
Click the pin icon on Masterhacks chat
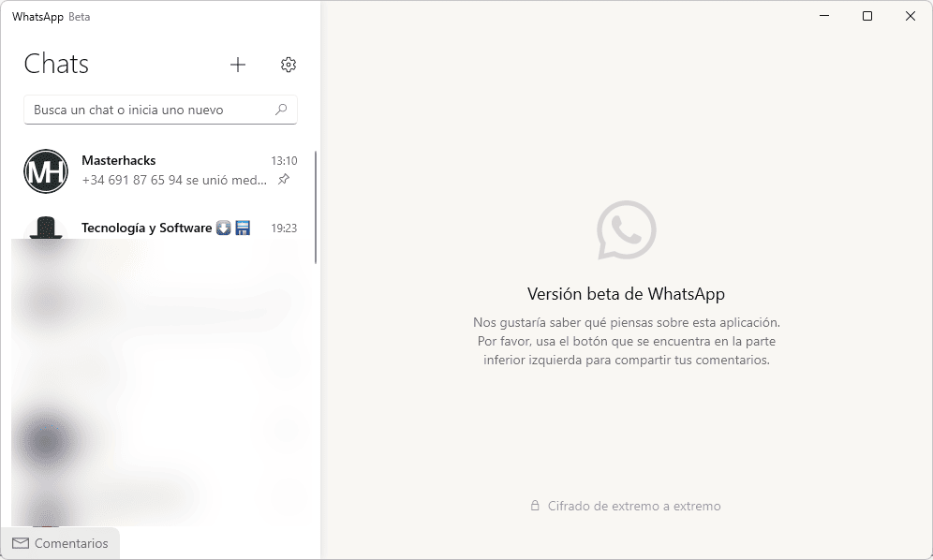(x=284, y=179)
